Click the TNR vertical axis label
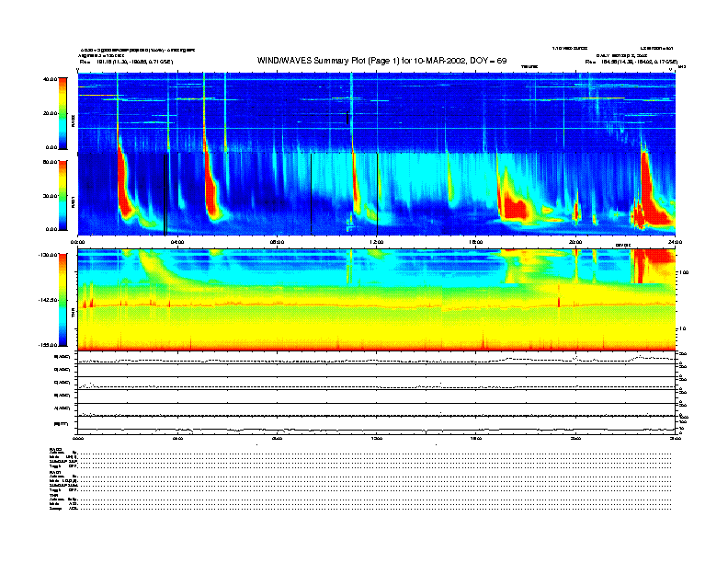Screen dimensions: 728x563 pyautogui.click(x=73, y=314)
